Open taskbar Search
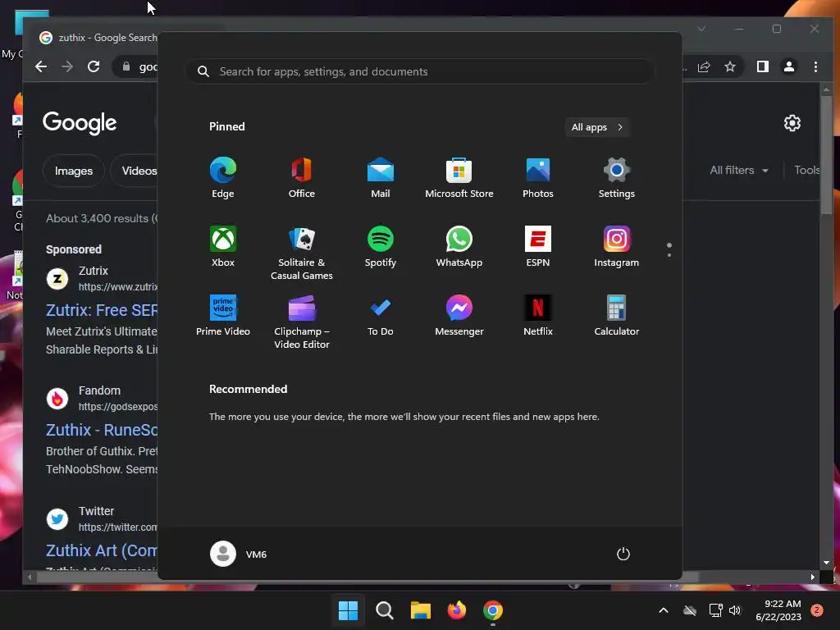Image resolution: width=840 pixels, height=630 pixels. (384, 610)
